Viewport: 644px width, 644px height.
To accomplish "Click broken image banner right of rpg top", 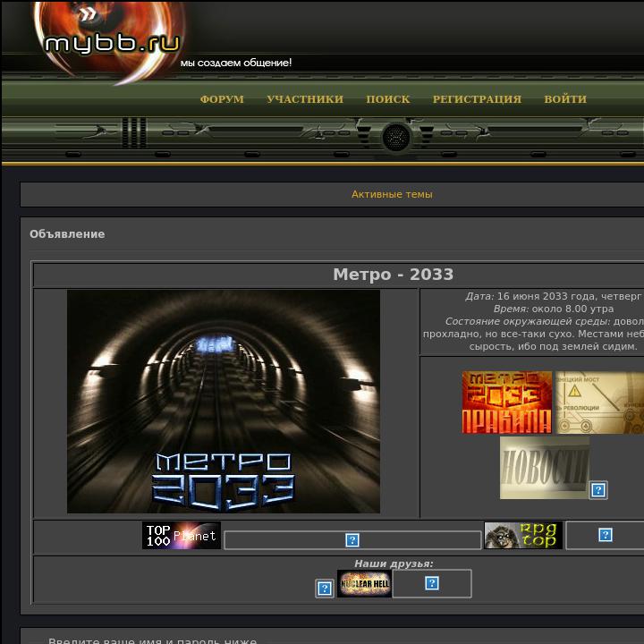I will point(605,535).
